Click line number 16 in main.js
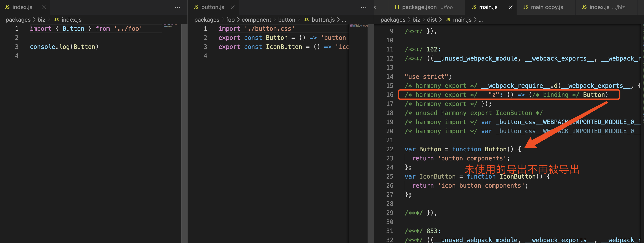This screenshot has height=243, width=644. (390, 95)
